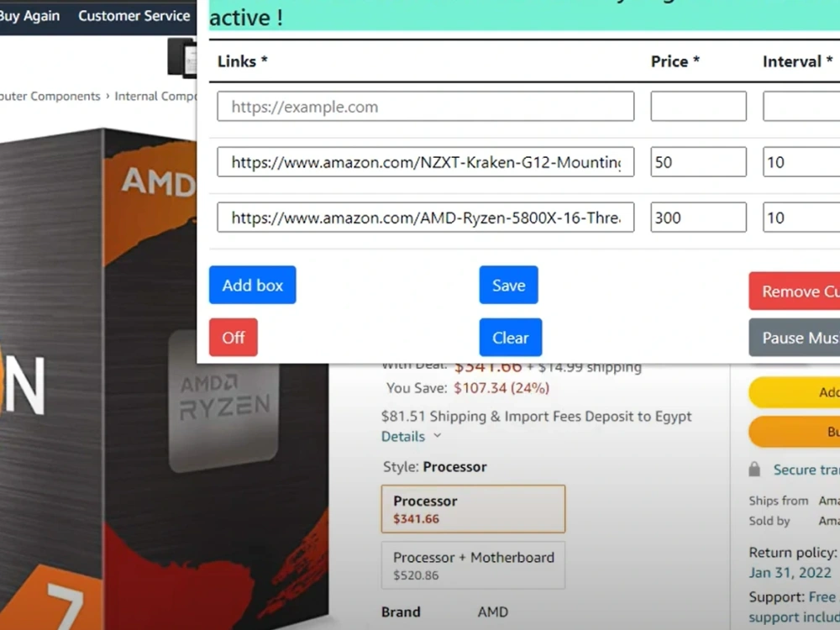The width and height of the screenshot is (840, 630).
Task: Click the Price field showing 50
Action: tap(698, 162)
